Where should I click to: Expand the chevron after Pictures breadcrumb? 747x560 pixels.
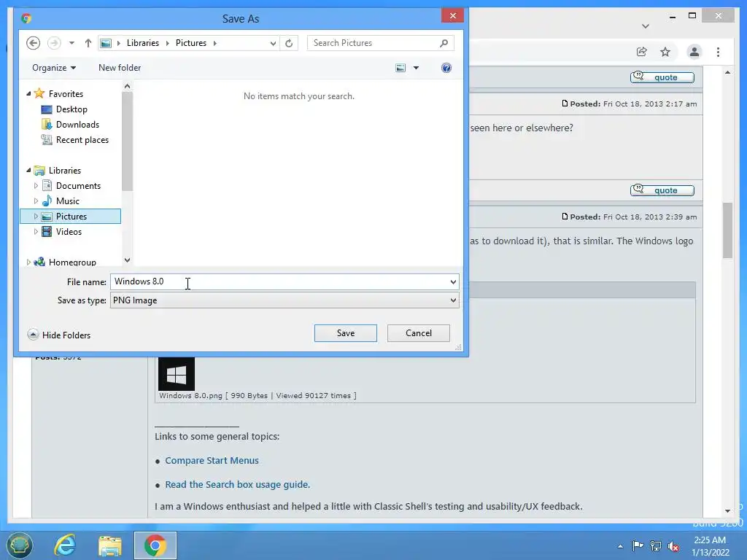click(x=215, y=43)
